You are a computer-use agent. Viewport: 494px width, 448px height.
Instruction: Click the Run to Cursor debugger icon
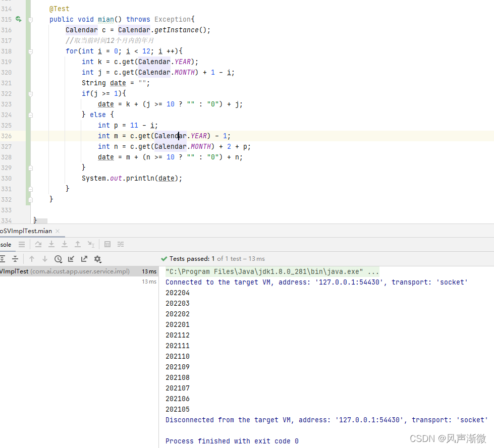coord(91,244)
